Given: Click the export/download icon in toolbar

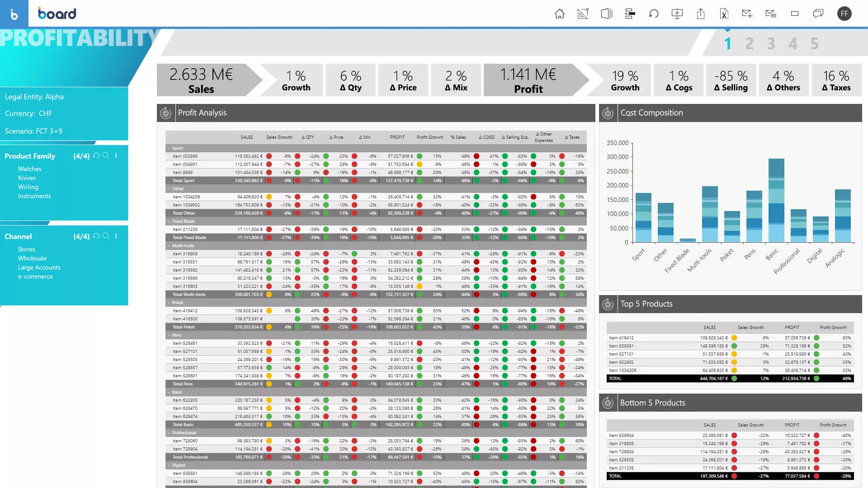Looking at the screenshot, I should (x=700, y=13).
